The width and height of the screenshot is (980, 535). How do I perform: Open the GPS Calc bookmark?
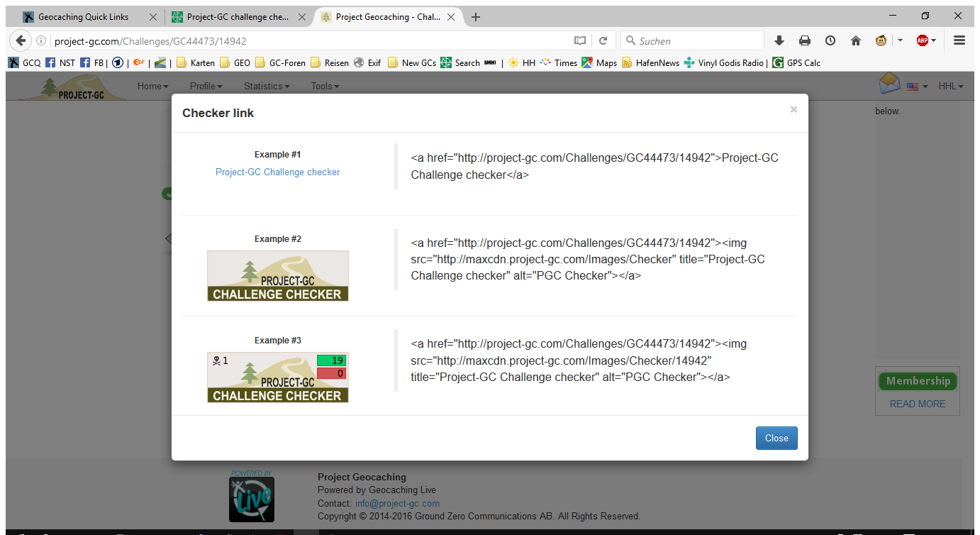[x=796, y=63]
